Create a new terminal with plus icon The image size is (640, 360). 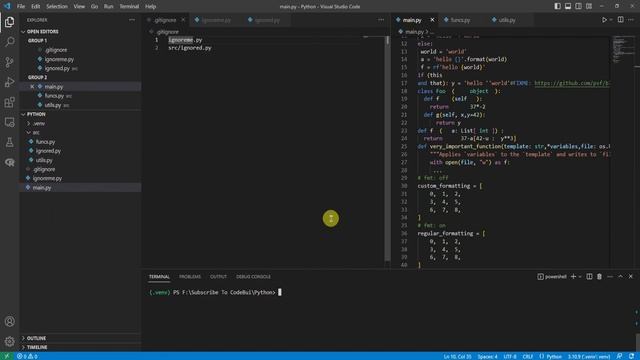pyautogui.click(x=573, y=276)
